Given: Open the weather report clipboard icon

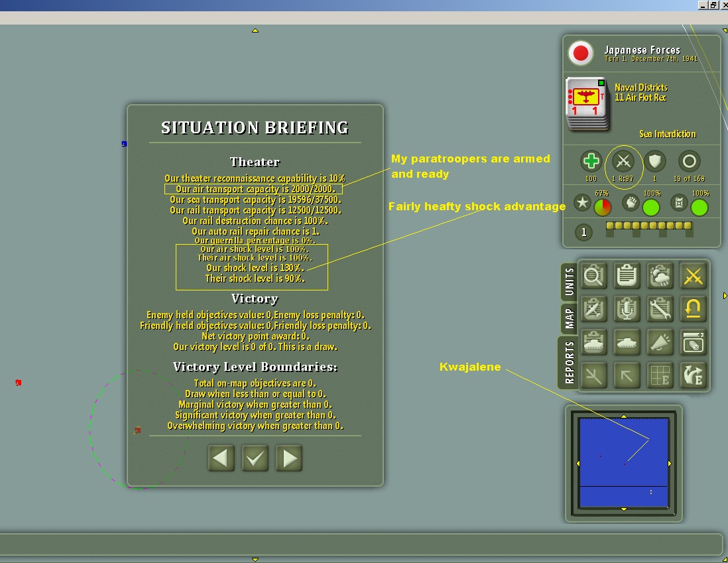Looking at the screenshot, I should click(660, 276).
